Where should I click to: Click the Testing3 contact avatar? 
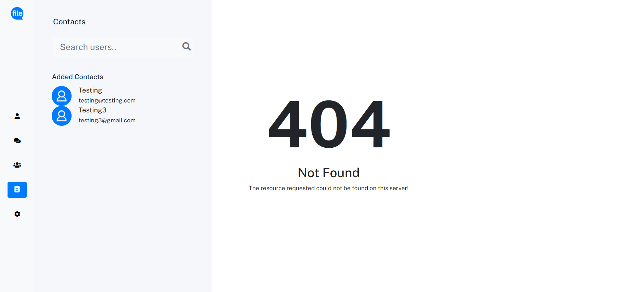pyautogui.click(x=62, y=116)
